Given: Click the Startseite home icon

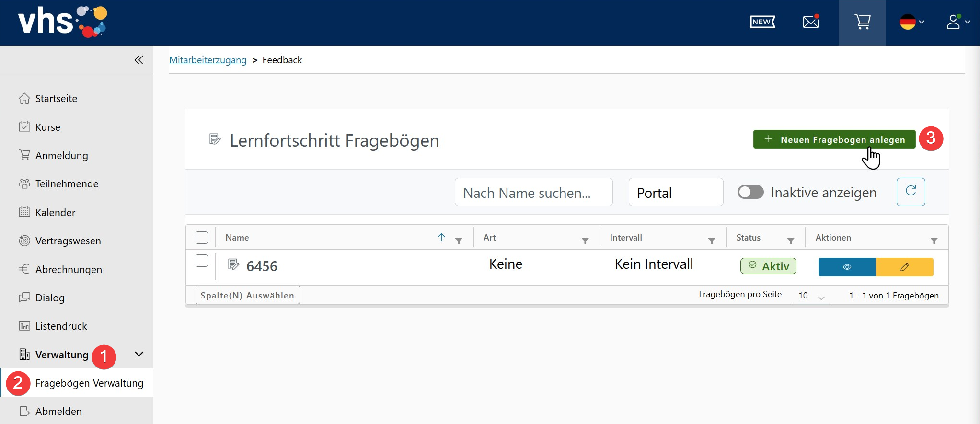Looking at the screenshot, I should click(24, 98).
